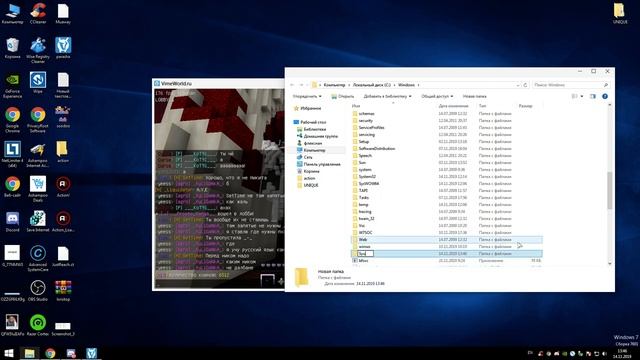The image size is (640, 360).
Task: Open the view options dropdown arrow
Action: [x=582, y=96]
